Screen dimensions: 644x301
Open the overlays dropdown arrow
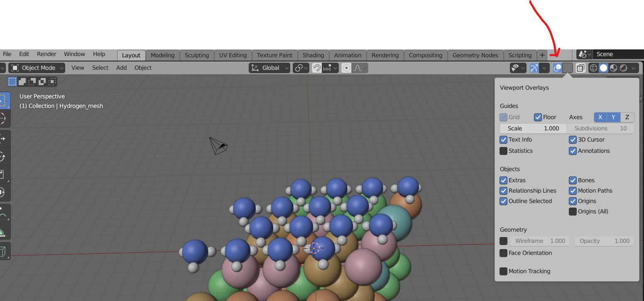point(568,68)
